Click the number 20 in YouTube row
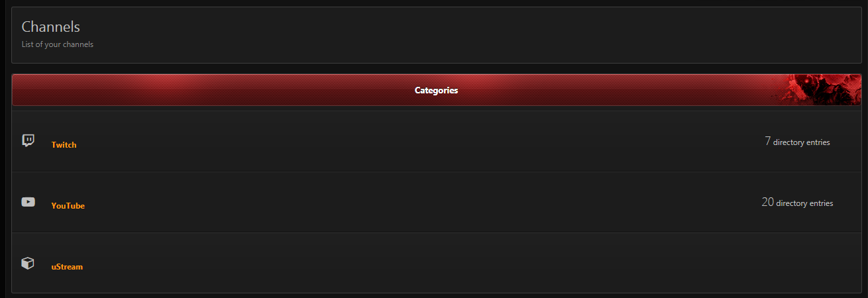 click(767, 202)
